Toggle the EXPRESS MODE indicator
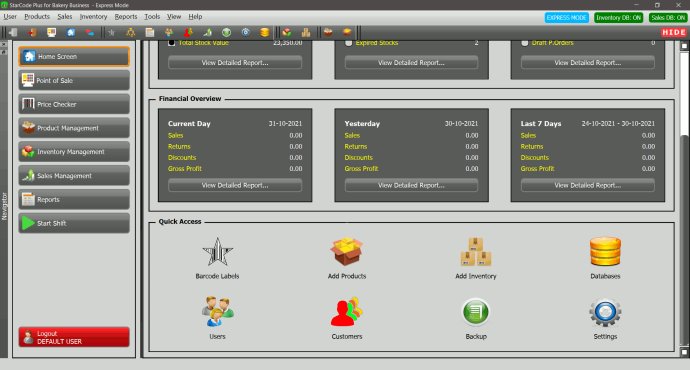This screenshot has width=690, height=370. [x=566, y=18]
